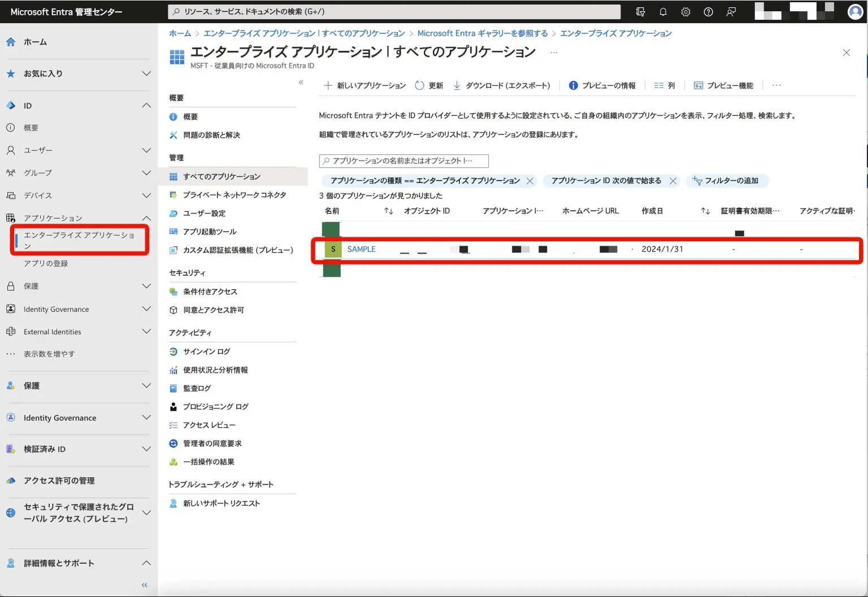Click the 条件付きアクセス icon
The image size is (868, 597).
tap(173, 291)
